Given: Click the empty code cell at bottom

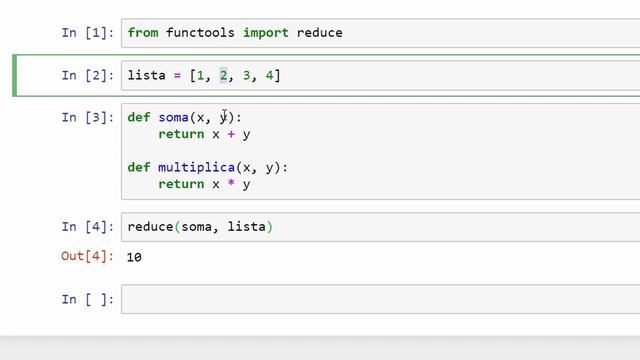Looking at the screenshot, I should (380, 299).
